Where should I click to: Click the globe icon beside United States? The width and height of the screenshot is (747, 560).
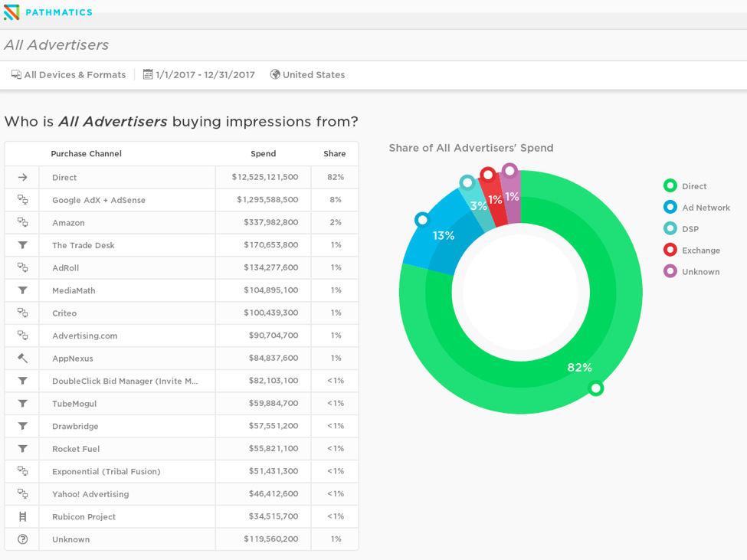[x=275, y=75]
